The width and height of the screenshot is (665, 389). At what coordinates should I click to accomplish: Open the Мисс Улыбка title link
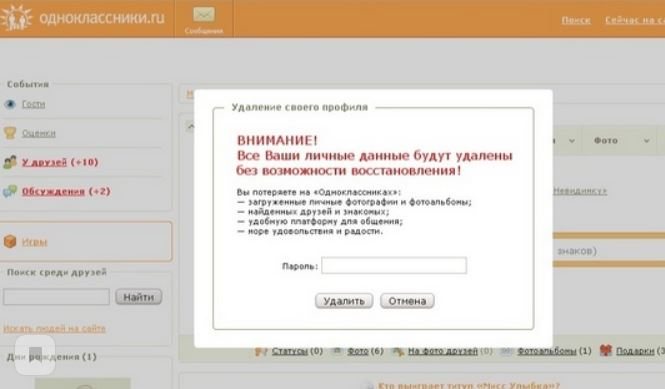tap(469, 385)
